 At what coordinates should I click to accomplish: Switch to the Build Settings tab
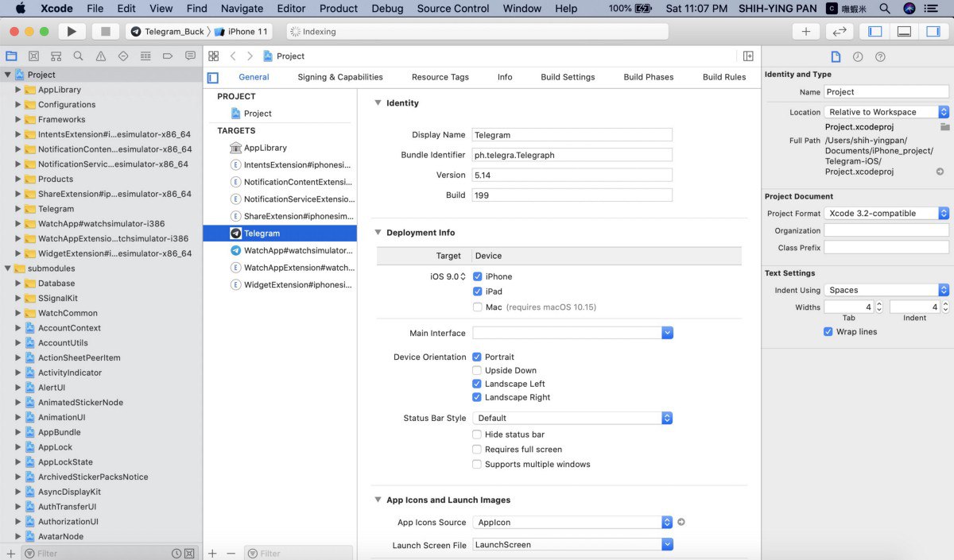coord(568,77)
